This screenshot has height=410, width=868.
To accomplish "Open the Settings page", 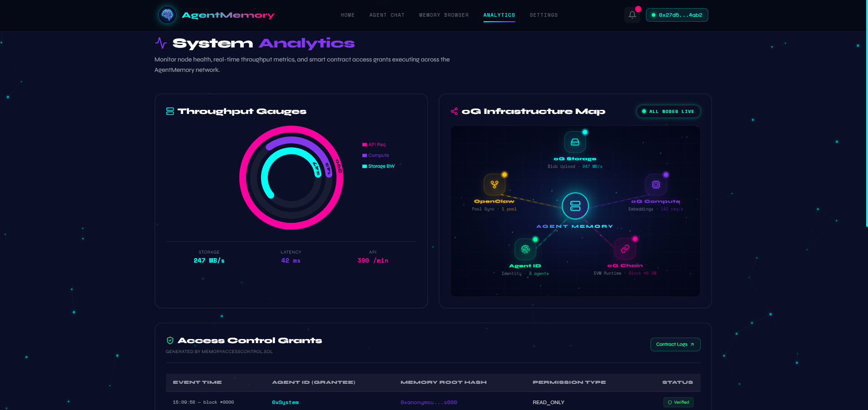I will [x=544, y=15].
